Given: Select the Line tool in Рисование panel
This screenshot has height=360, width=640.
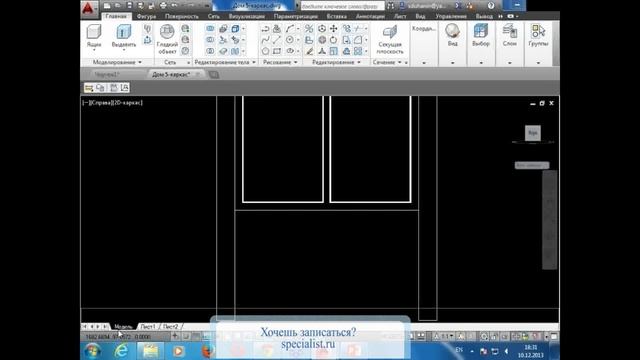Looking at the screenshot, I should [x=277, y=40].
